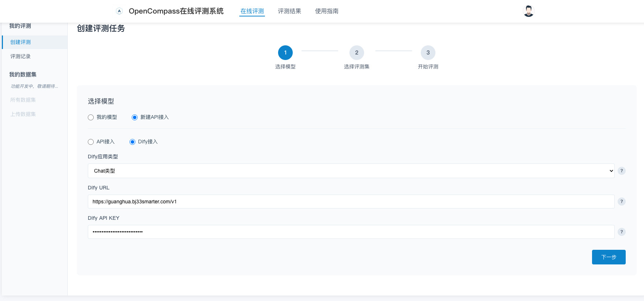Click the 创建评测任务 page heading
This screenshot has height=301, width=644.
click(101, 29)
